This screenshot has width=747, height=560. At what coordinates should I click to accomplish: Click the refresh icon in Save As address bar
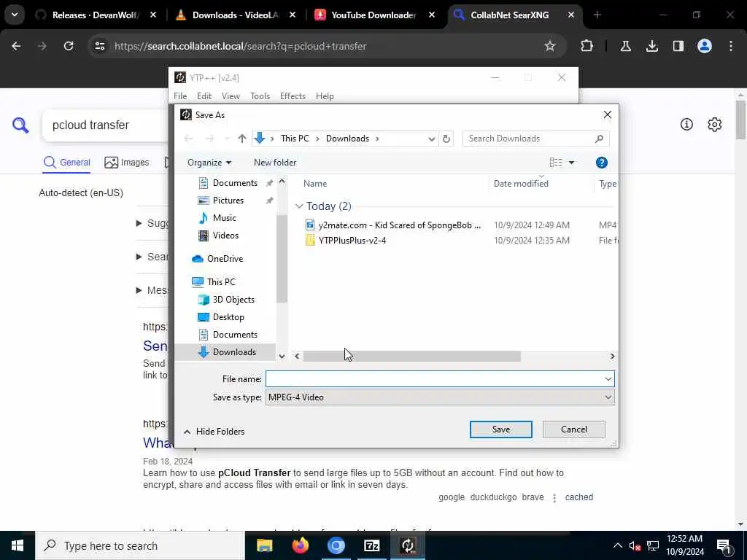(x=446, y=139)
